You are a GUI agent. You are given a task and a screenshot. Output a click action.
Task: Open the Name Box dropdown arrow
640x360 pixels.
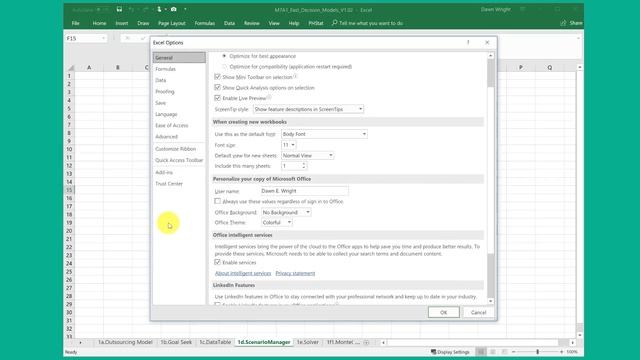103,38
